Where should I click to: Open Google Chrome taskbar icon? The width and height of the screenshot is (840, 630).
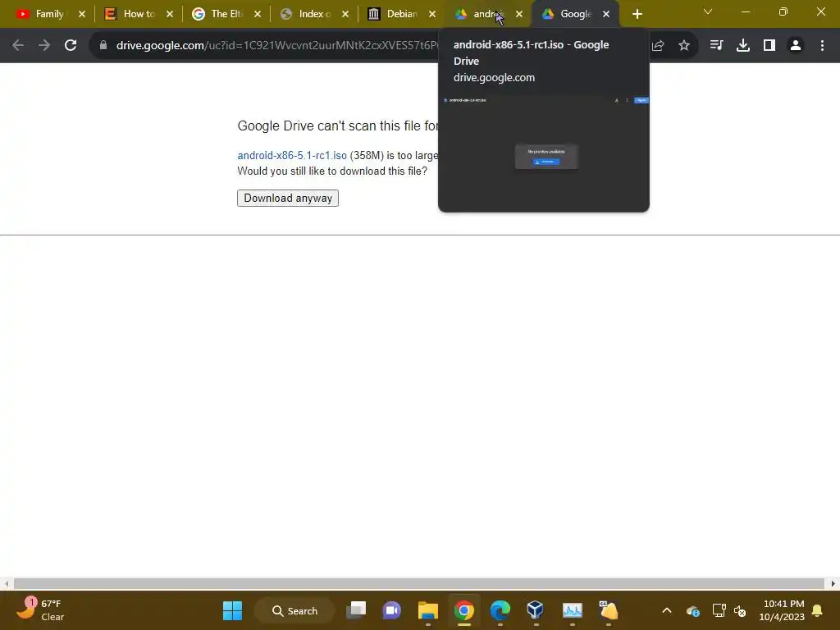tap(464, 610)
